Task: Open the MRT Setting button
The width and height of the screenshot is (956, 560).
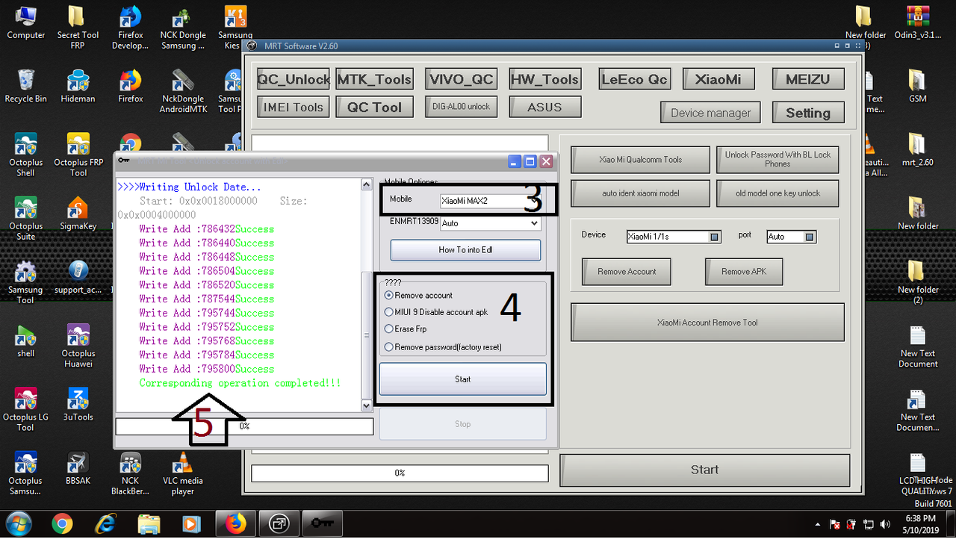Action: (x=807, y=113)
